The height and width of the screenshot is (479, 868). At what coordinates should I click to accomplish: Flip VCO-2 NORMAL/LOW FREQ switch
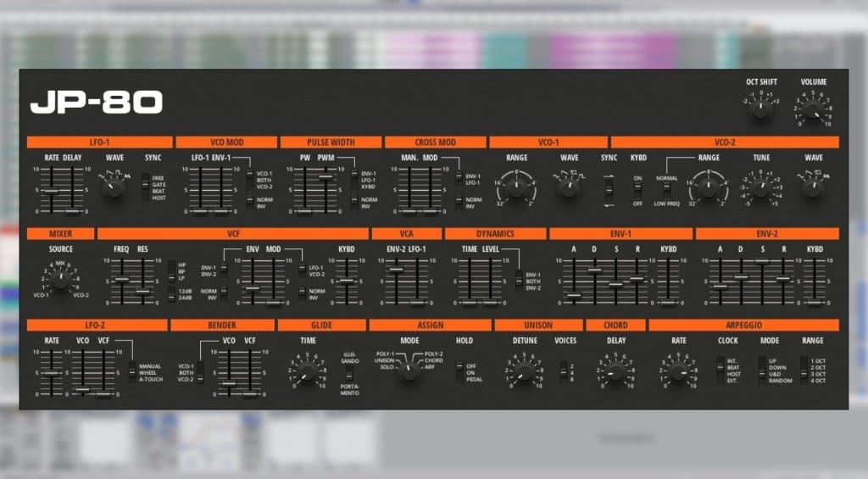(x=666, y=190)
